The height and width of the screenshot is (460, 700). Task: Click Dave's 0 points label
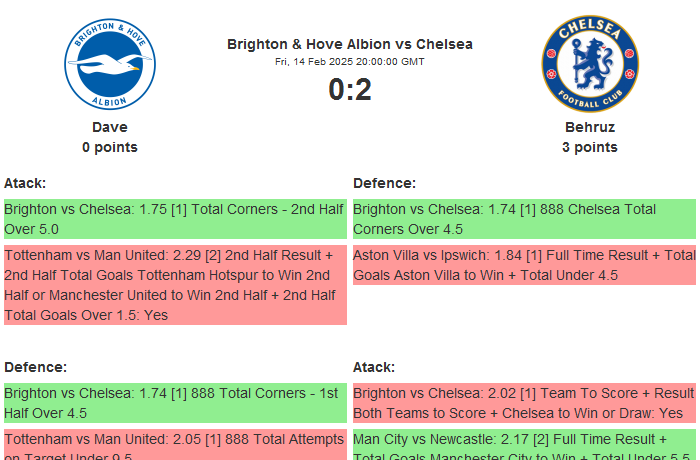[110, 147]
